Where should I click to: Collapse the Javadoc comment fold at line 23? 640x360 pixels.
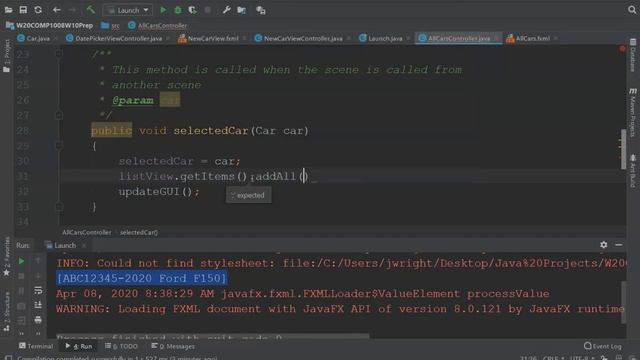(x=59, y=53)
